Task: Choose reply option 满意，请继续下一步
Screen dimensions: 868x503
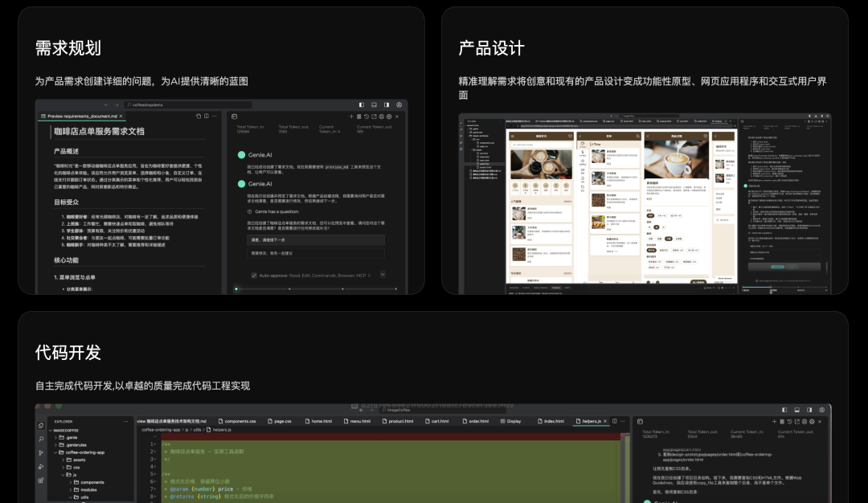Action: [316, 240]
